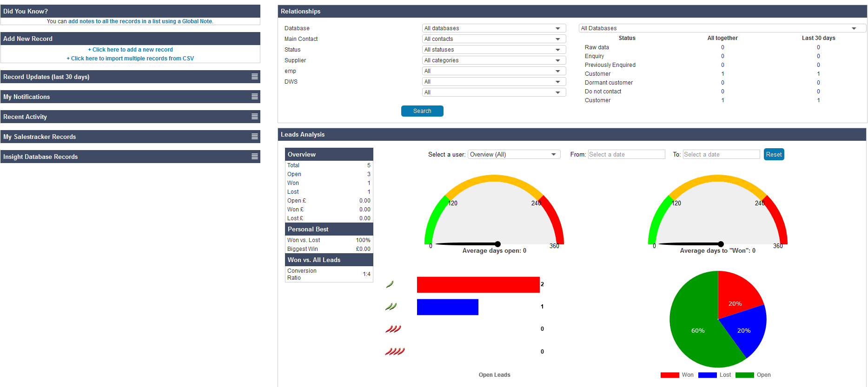Expand the All categories supplier dropdown
This screenshot has width=868, height=387.
point(493,60)
